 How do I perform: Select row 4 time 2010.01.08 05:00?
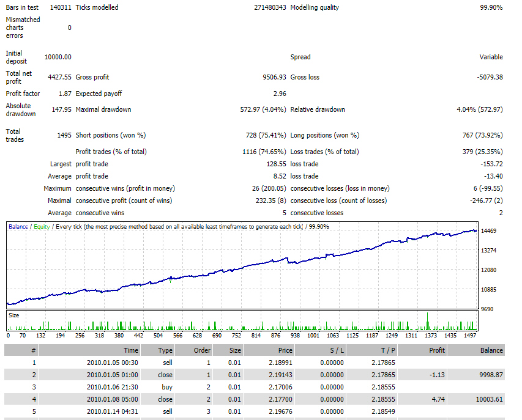coord(113,399)
